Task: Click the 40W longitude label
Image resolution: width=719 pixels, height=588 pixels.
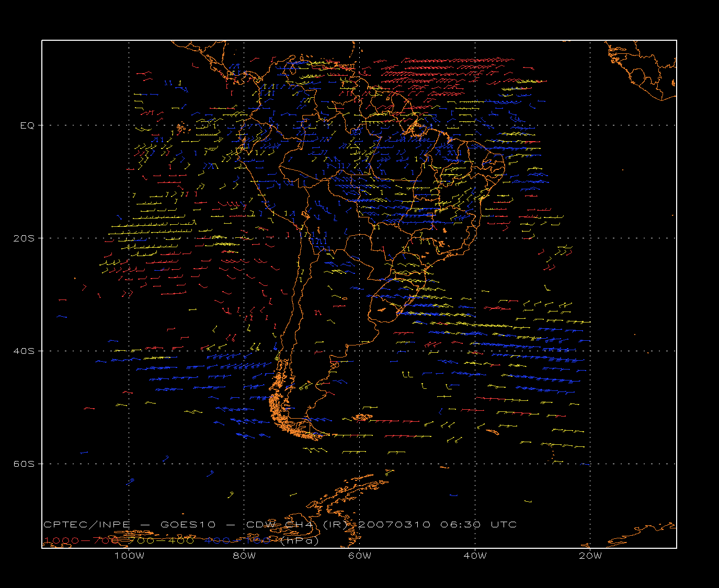Action: click(475, 556)
